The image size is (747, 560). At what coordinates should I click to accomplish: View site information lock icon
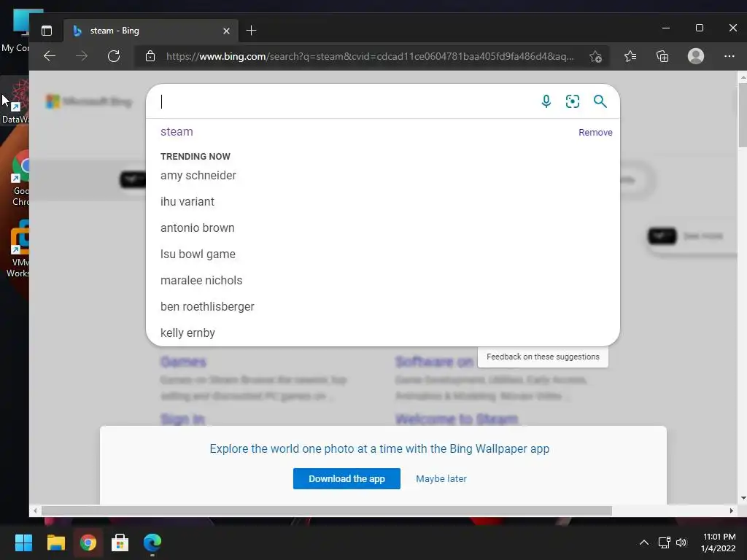[150, 56]
